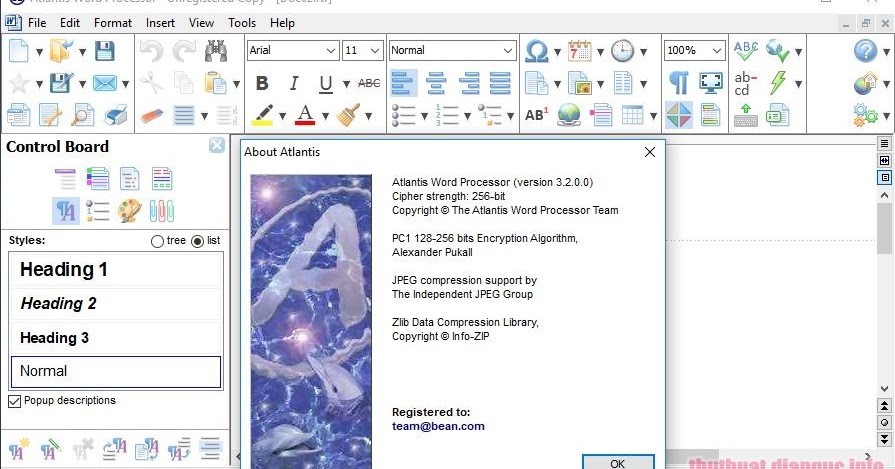Open the Arial font dropdown
The height and width of the screenshot is (469, 895).
[x=330, y=50]
